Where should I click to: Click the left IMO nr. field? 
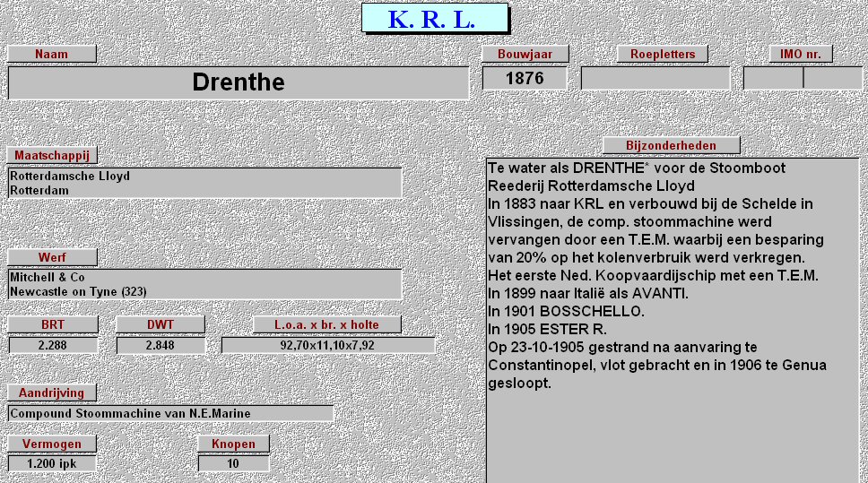[x=773, y=78]
